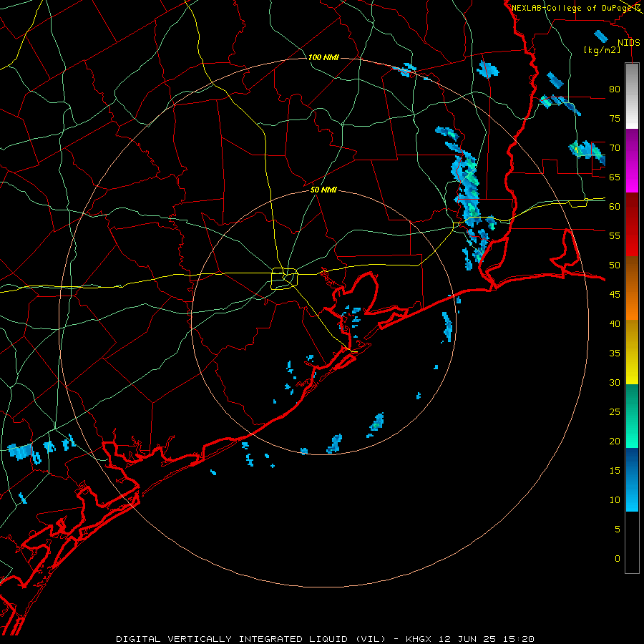This screenshot has width=644, height=644.
Task: Click the legend value 55
Action: 615,235
